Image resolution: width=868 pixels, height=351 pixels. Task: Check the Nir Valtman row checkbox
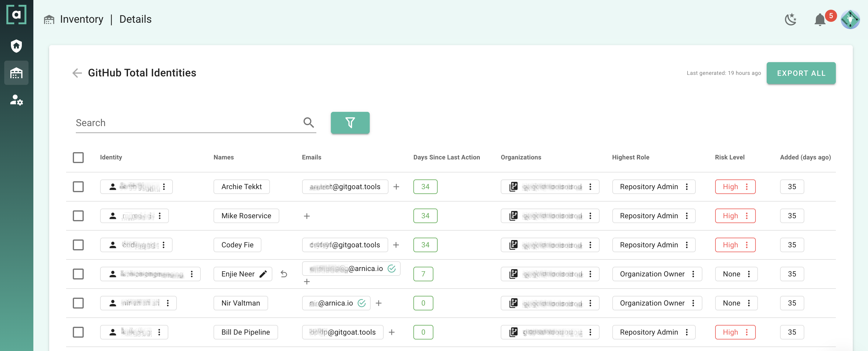78,303
